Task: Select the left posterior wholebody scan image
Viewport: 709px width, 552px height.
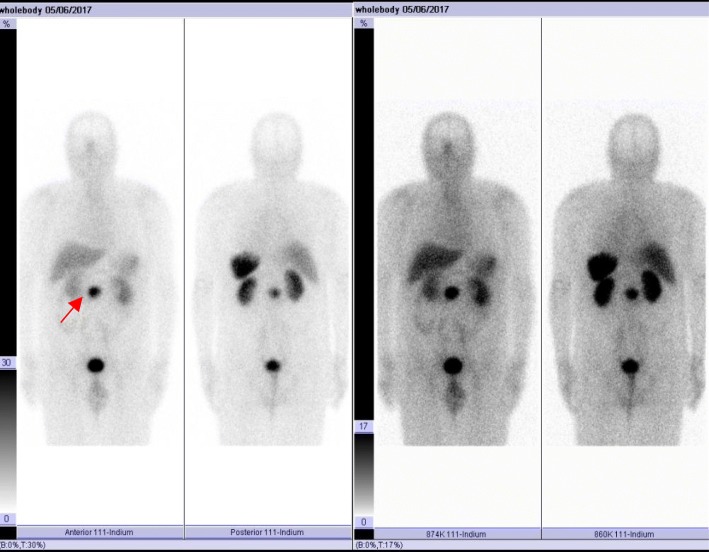Action: [268, 270]
